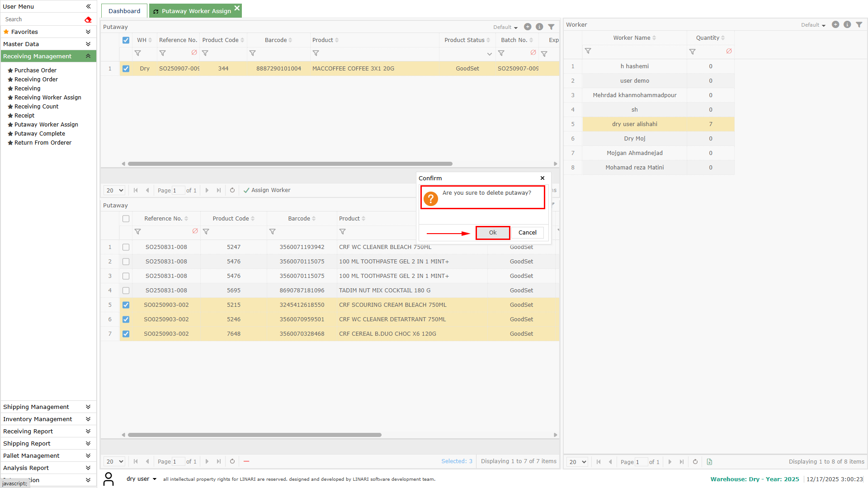
Task: Open the Default layout dropdown in the Worker panel
Action: pyautogui.click(x=813, y=25)
